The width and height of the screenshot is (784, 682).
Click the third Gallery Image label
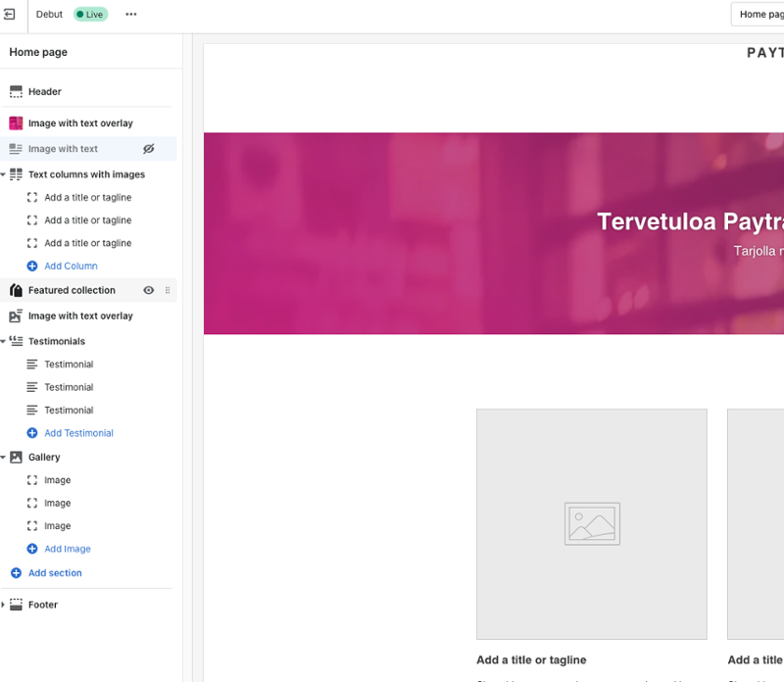pos(58,526)
